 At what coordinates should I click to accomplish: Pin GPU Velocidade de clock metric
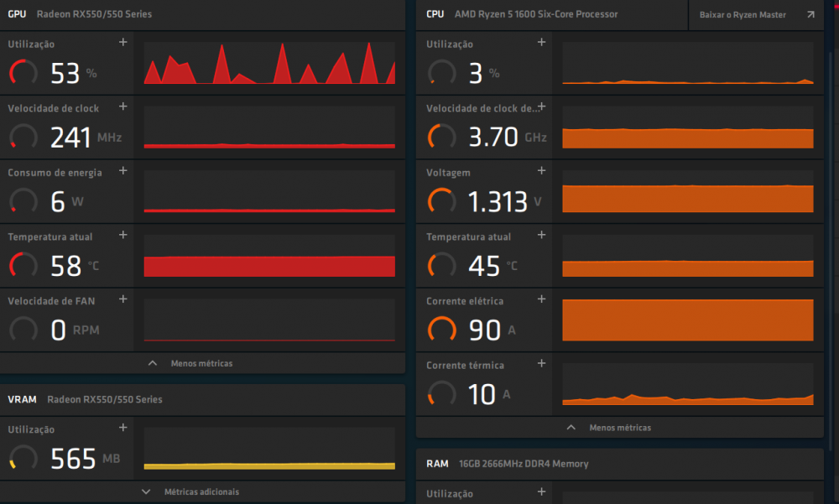coord(123,107)
